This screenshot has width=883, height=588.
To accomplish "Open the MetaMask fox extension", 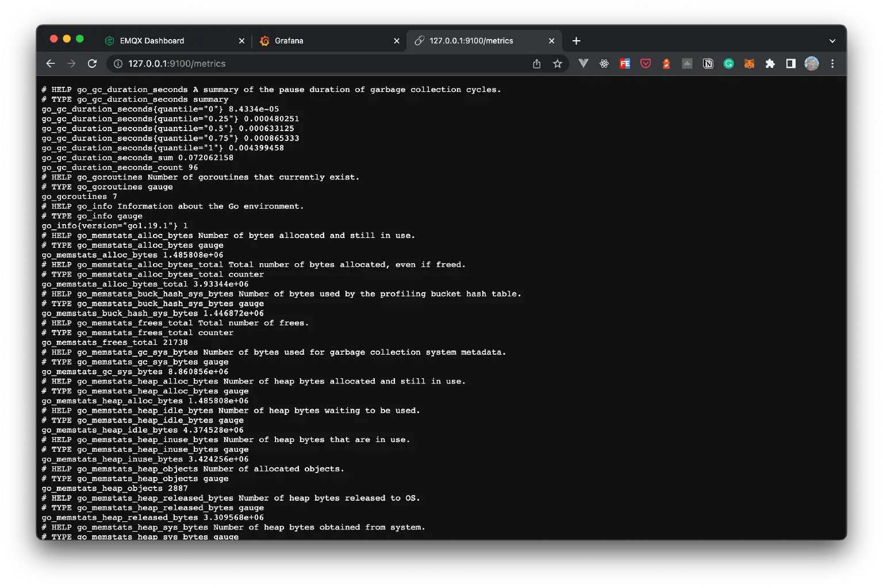I will (749, 63).
